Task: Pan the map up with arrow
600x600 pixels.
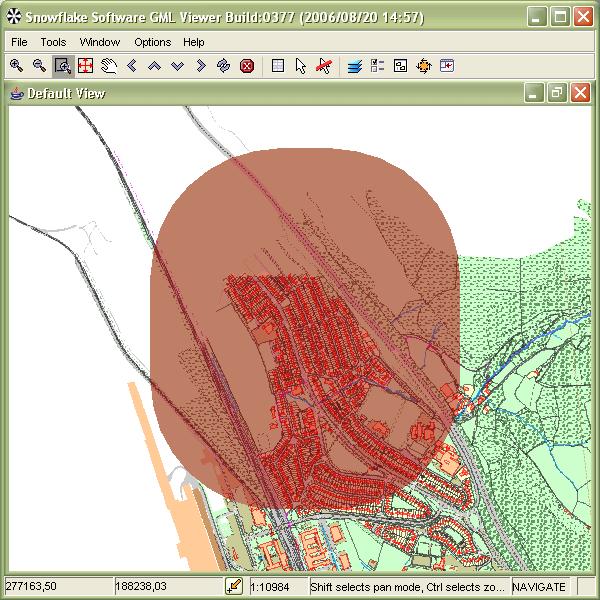Action: coord(154,66)
